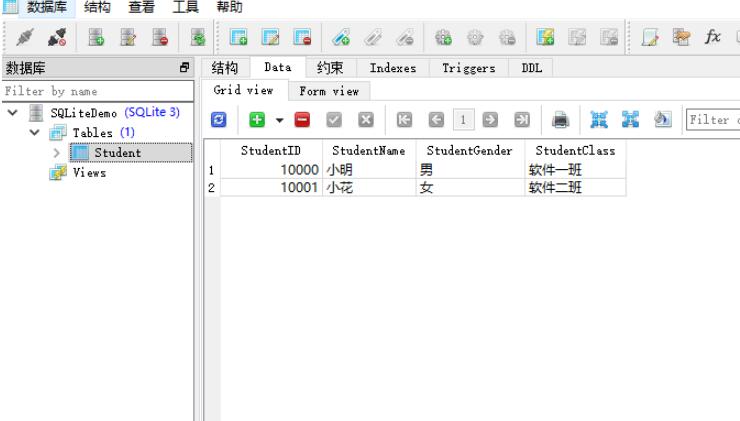Screen dimensions: 740x421
Task: Click the gray commit checkmark icon
Action: pos(334,120)
